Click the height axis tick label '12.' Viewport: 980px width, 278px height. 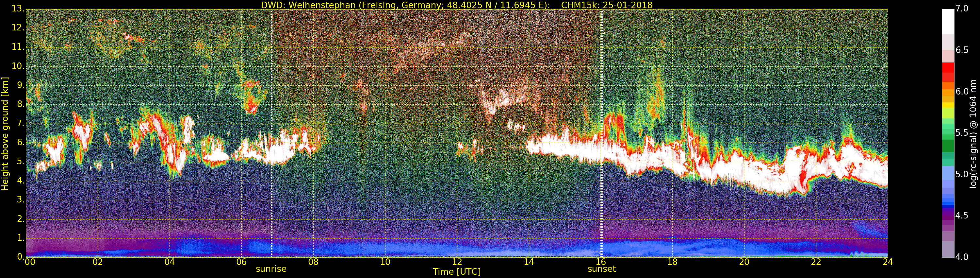click(18, 27)
